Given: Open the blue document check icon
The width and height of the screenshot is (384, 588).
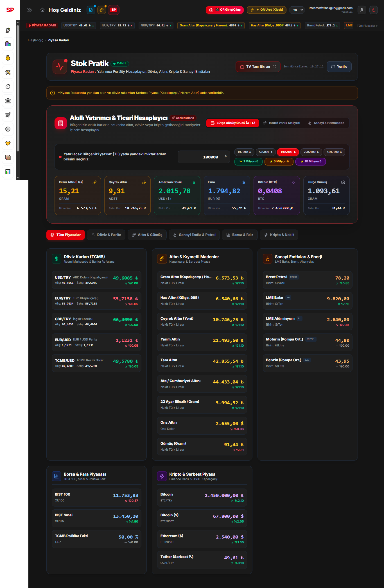Looking at the screenshot, I should (91, 10).
